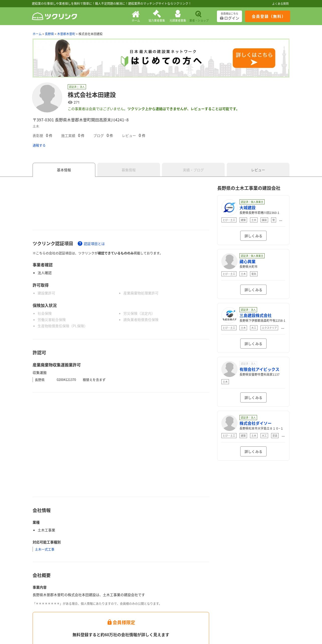Click 藏心興業 avatar icon

click(229, 261)
